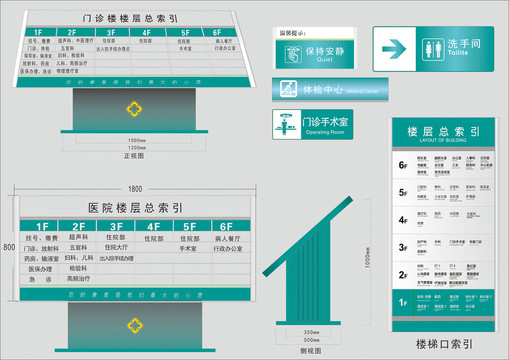Select the 3F header in 门诊楼楼层总索引
Image resolution: width=509 pixels, height=360 pixels.
coord(112,32)
